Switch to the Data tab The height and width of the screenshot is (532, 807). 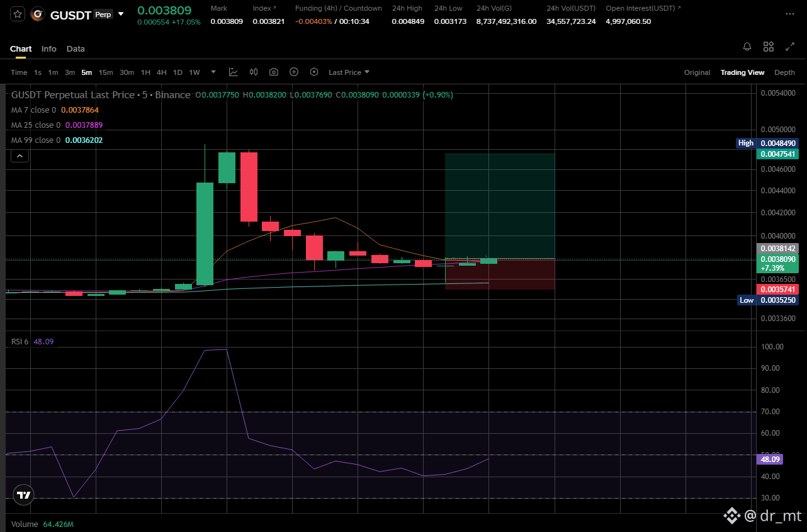pyautogui.click(x=76, y=48)
